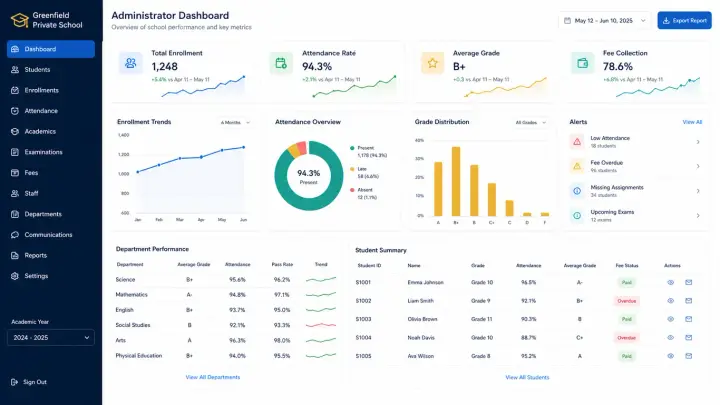Click the Missing Assignments info icon
The height and width of the screenshot is (405, 720).
(x=577, y=191)
